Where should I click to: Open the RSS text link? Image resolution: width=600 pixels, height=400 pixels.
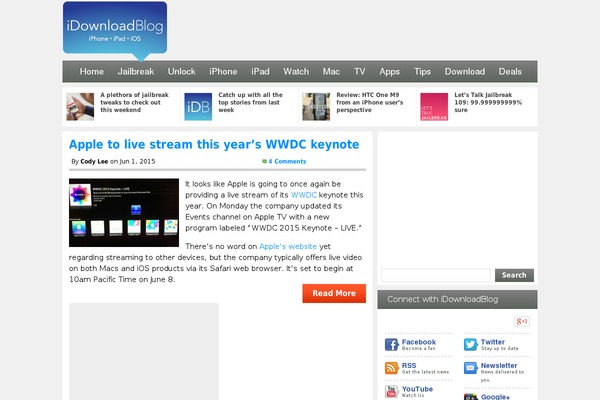coord(409,366)
